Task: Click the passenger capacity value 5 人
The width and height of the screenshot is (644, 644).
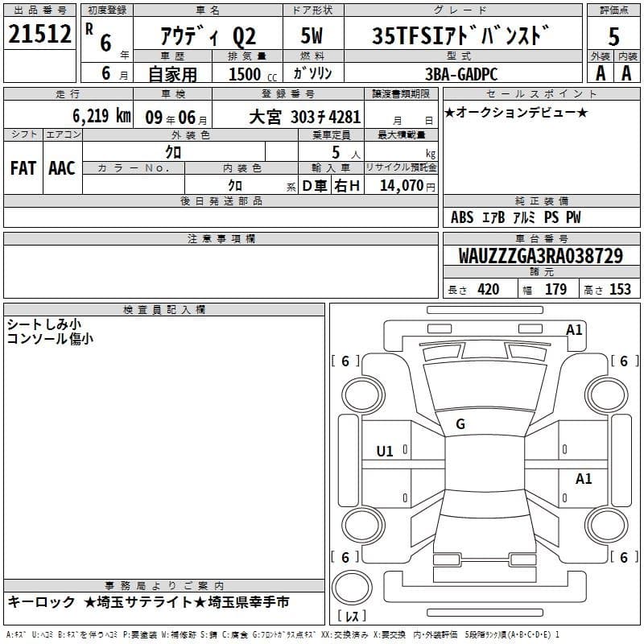Action: point(346,153)
